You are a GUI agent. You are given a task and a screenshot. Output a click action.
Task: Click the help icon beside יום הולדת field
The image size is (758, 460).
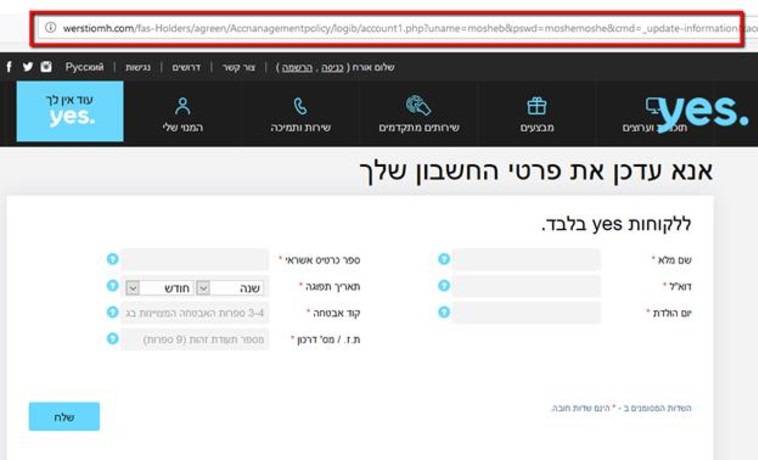[444, 312]
